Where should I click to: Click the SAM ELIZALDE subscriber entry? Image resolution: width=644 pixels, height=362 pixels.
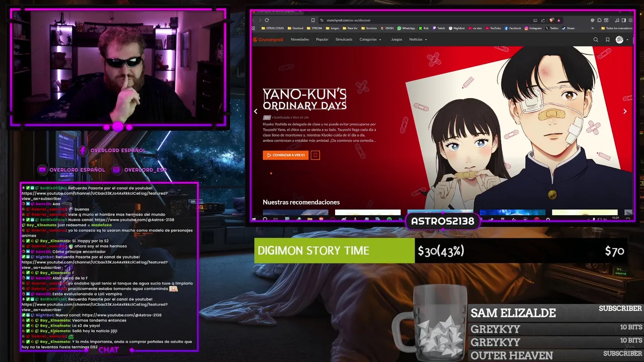555,313
